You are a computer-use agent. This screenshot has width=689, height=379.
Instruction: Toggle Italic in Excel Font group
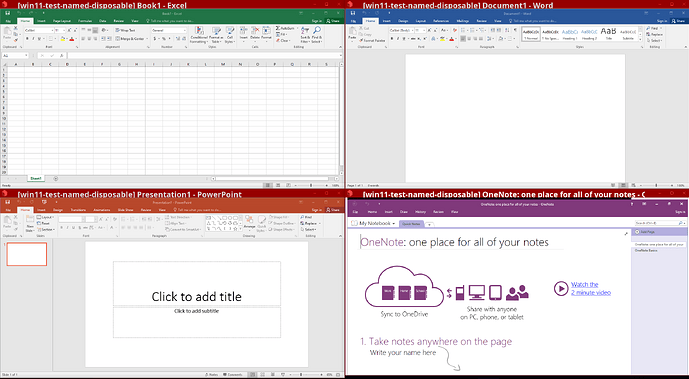tap(33, 39)
